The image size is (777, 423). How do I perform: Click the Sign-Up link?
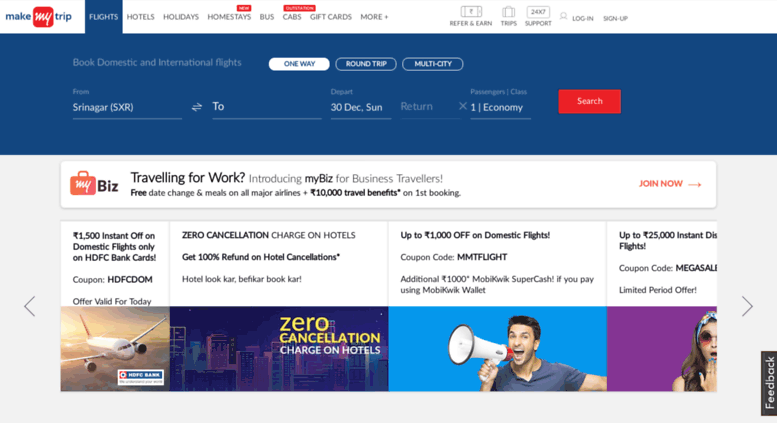(615, 18)
